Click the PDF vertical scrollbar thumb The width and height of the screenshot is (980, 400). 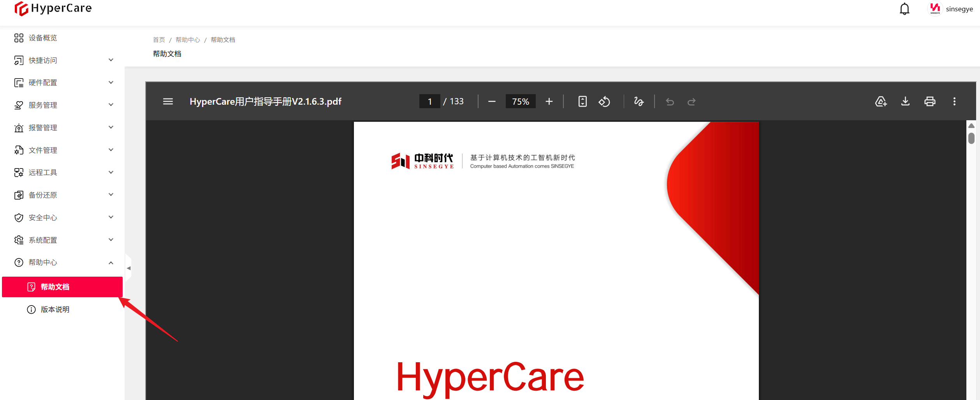[971, 138]
